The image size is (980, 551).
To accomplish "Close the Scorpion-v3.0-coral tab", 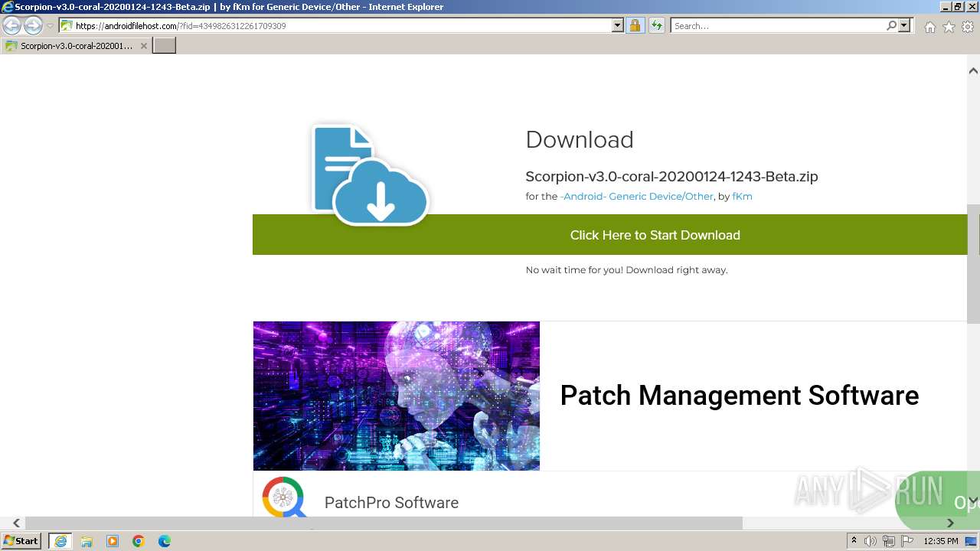I will coord(143,46).
